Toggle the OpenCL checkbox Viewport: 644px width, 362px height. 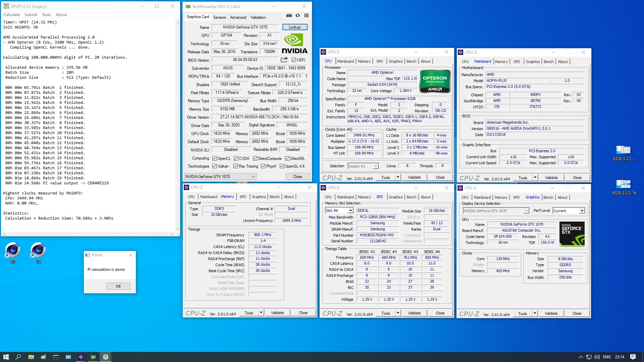pos(215,159)
